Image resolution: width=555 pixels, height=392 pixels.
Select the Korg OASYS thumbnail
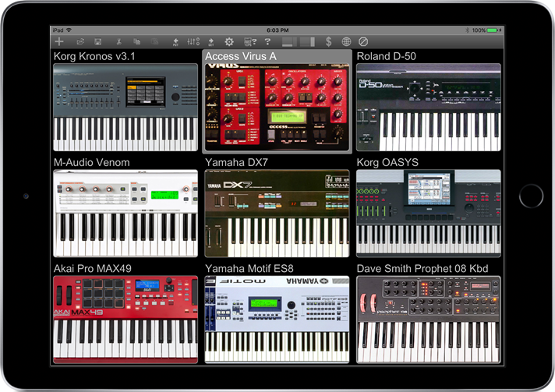click(x=429, y=214)
